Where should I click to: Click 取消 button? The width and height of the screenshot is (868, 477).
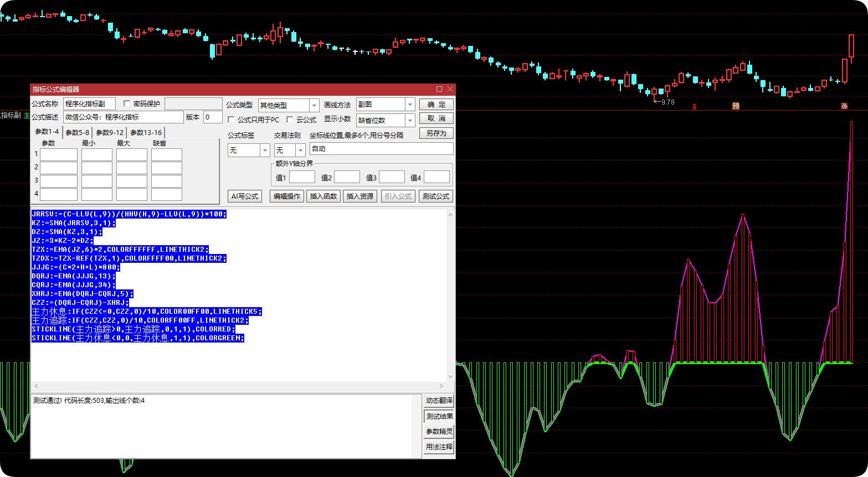(436, 118)
